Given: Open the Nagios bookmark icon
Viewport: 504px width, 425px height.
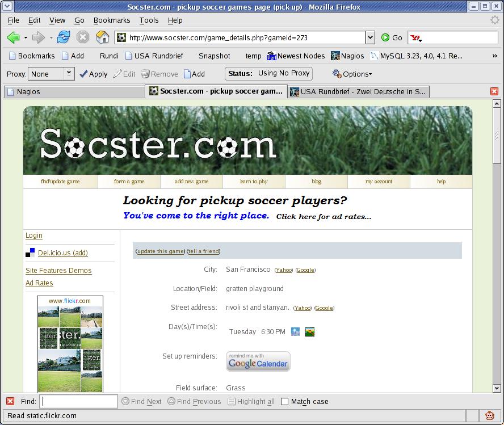Looking at the screenshot, I should 335,56.
